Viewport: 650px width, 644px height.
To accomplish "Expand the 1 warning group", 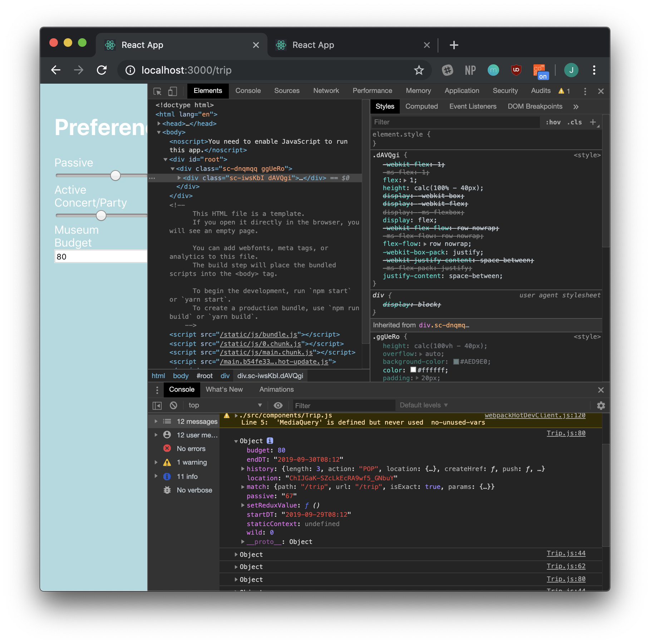I will [x=156, y=462].
